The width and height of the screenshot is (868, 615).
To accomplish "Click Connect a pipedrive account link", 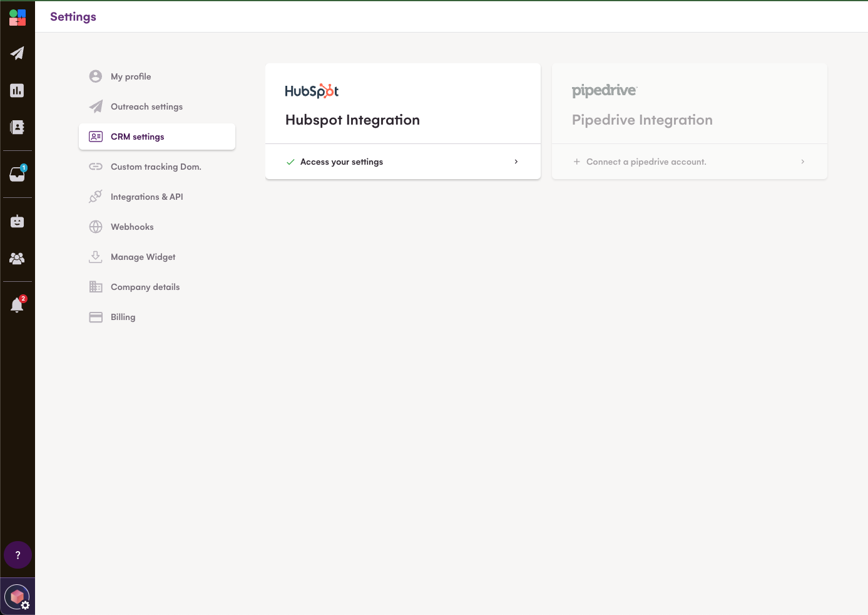I will pyautogui.click(x=646, y=162).
